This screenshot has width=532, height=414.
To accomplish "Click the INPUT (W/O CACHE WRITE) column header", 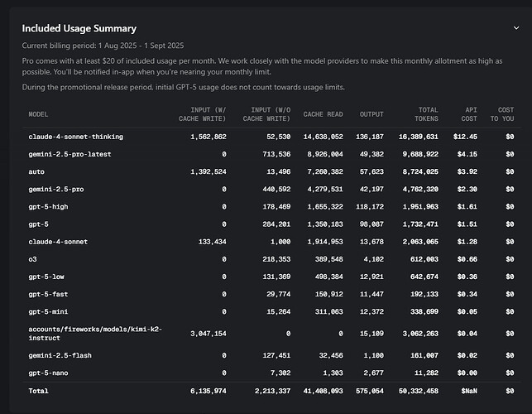I will click(266, 114).
